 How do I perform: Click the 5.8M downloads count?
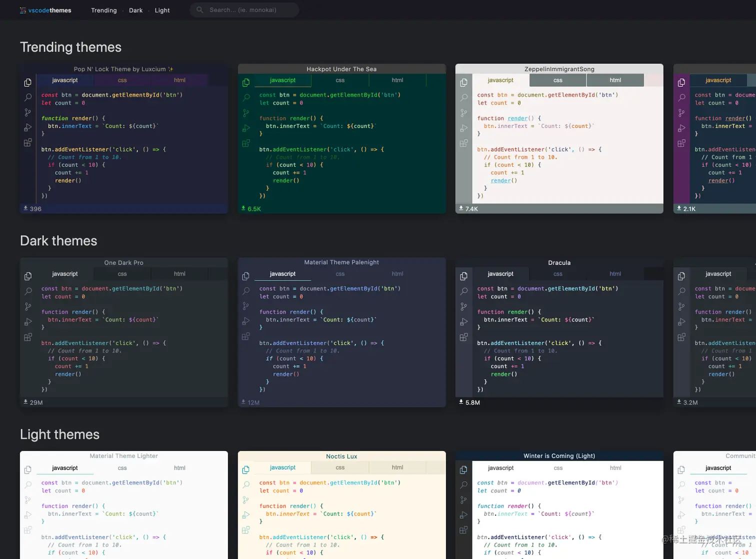point(469,402)
